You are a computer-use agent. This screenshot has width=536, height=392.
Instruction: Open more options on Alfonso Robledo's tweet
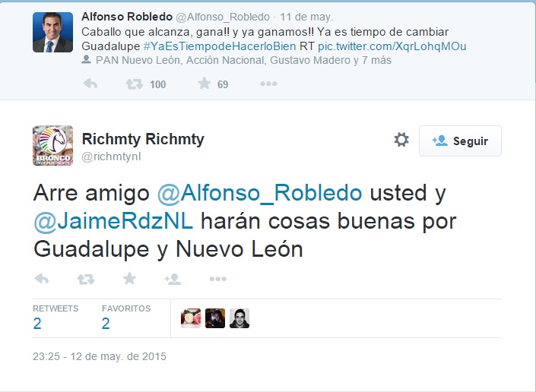[268, 84]
